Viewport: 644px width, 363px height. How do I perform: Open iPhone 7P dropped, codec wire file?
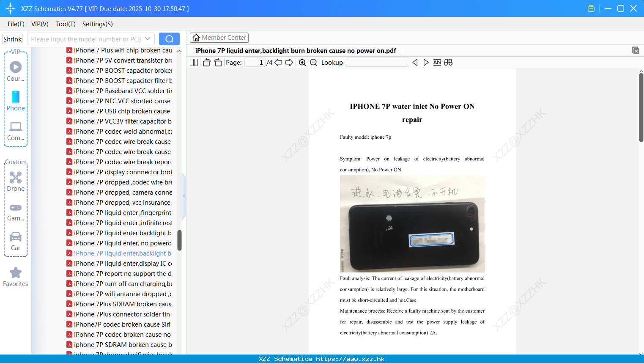pos(119,182)
